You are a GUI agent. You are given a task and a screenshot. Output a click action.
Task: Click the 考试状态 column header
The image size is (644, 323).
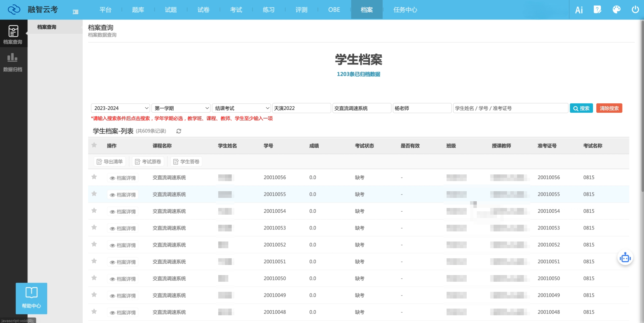pos(364,146)
